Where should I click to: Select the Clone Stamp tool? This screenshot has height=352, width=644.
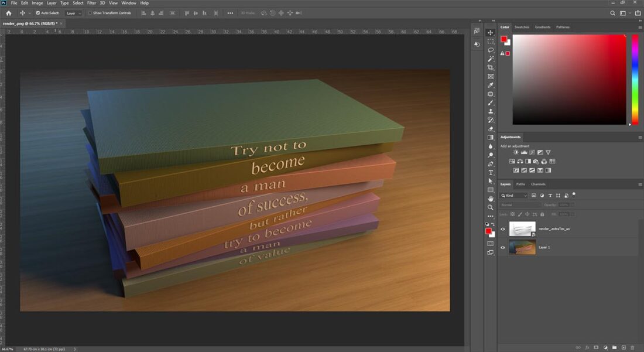(491, 111)
